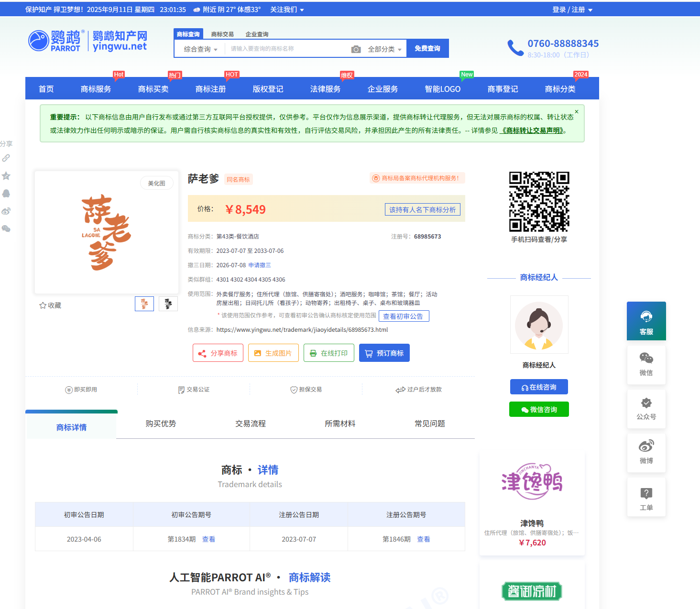Click the 预订商标 button

coord(384,353)
